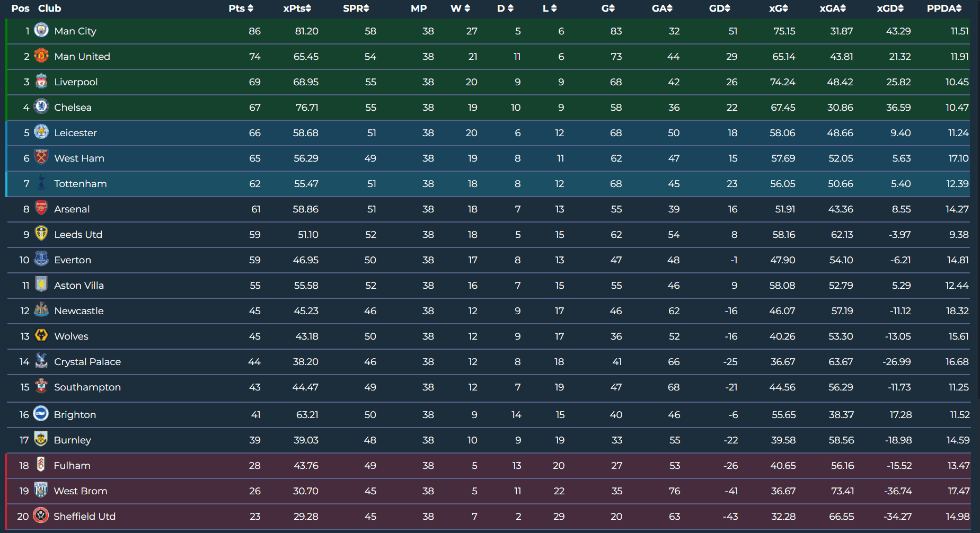Sort table by xGA column

(833, 8)
